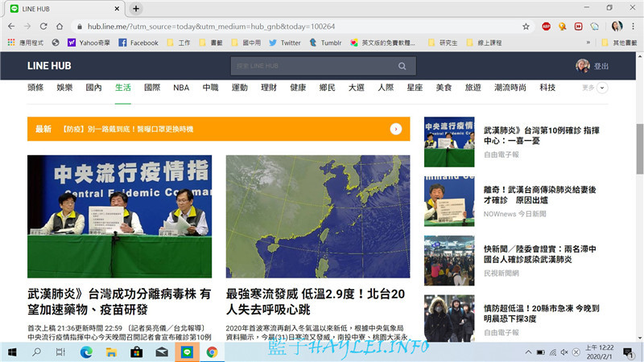Switch to LINE app on taskbar
The height and width of the screenshot is (362, 644).
click(x=187, y=352)
